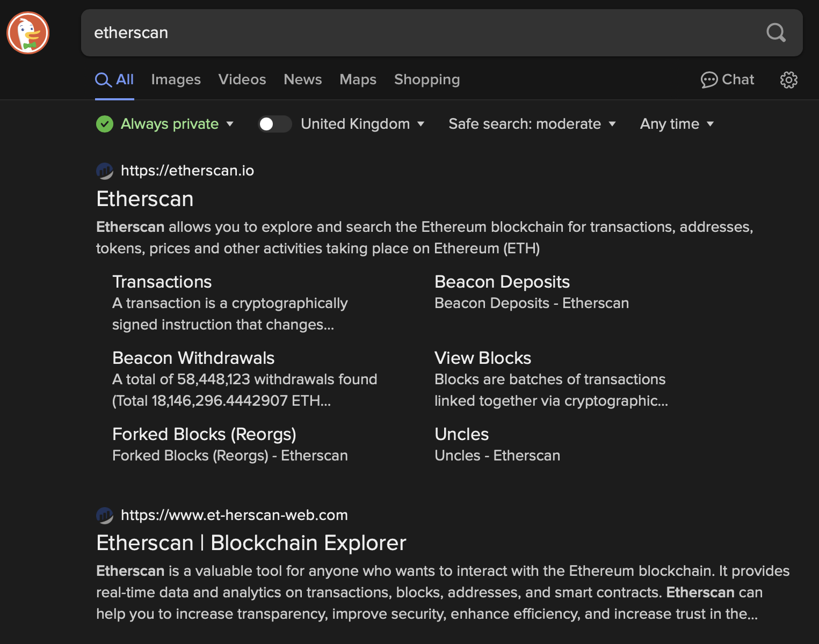Open the Uncles sitelink
819x644 pixels.
(x=461, y=434)
